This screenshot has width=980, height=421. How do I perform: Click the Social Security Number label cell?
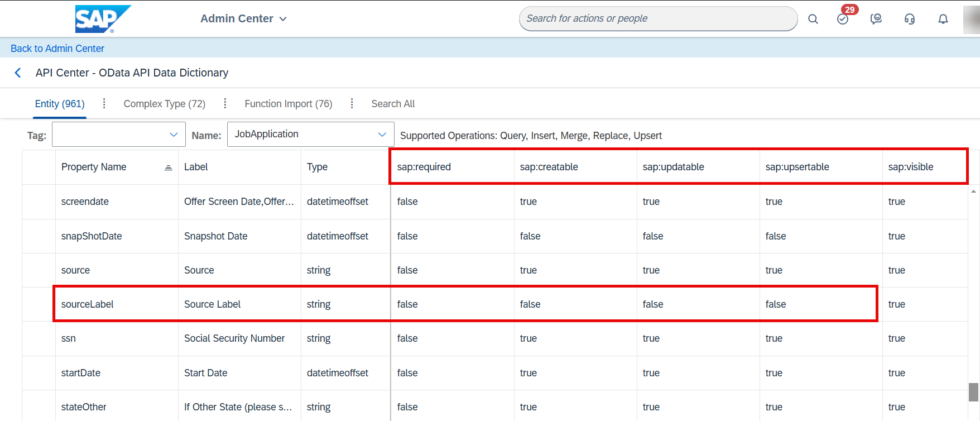(239, 338)
